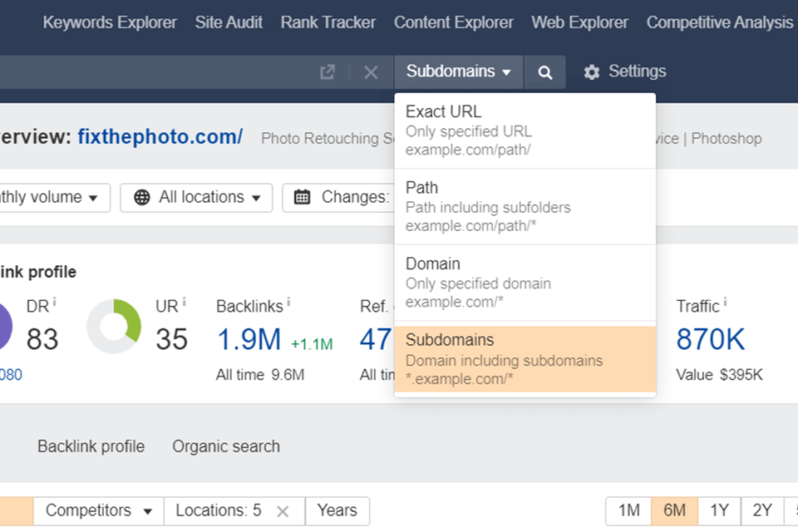The height and width of the screenshot is (532, 798).
Task: Select the 1M time range
Action: coord(629,510)
